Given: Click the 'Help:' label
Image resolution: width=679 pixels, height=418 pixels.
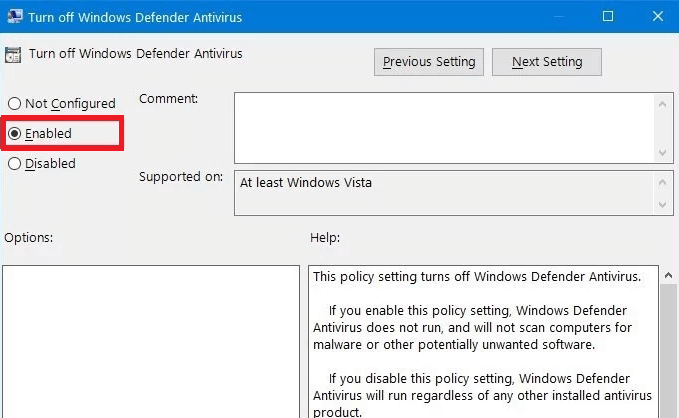Looking at the screenshot, I should tap(325, 238).
